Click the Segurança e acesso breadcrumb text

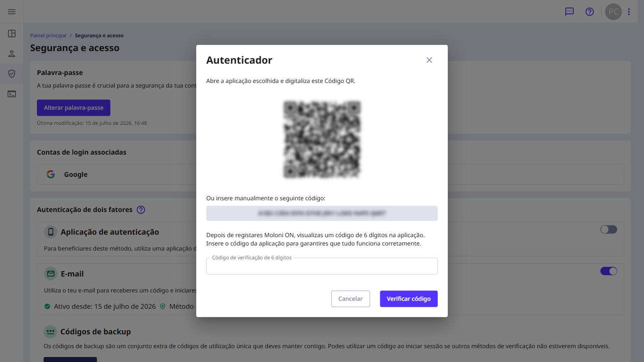pos(99,36)
